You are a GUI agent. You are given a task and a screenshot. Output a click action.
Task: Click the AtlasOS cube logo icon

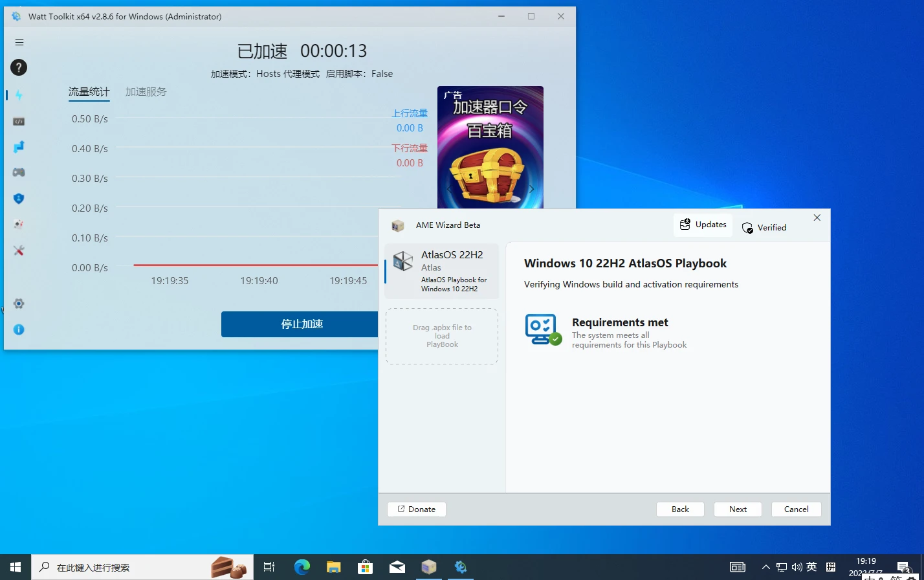point(403,261)
